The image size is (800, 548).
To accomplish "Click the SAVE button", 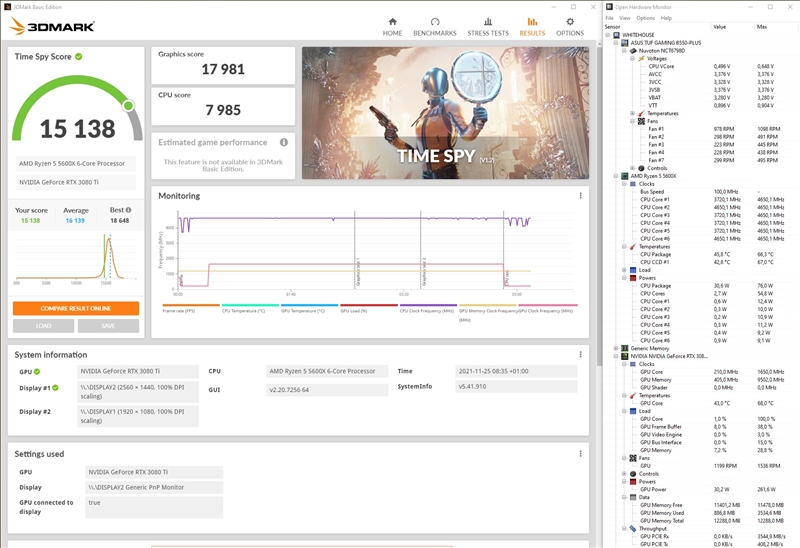I will pos(108,326).
